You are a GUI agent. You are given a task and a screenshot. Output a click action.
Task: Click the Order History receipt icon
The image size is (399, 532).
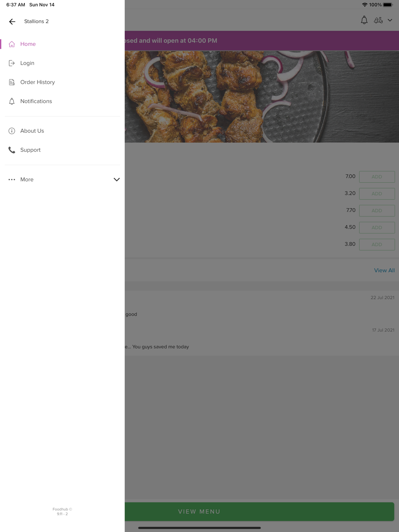[12, 82]
